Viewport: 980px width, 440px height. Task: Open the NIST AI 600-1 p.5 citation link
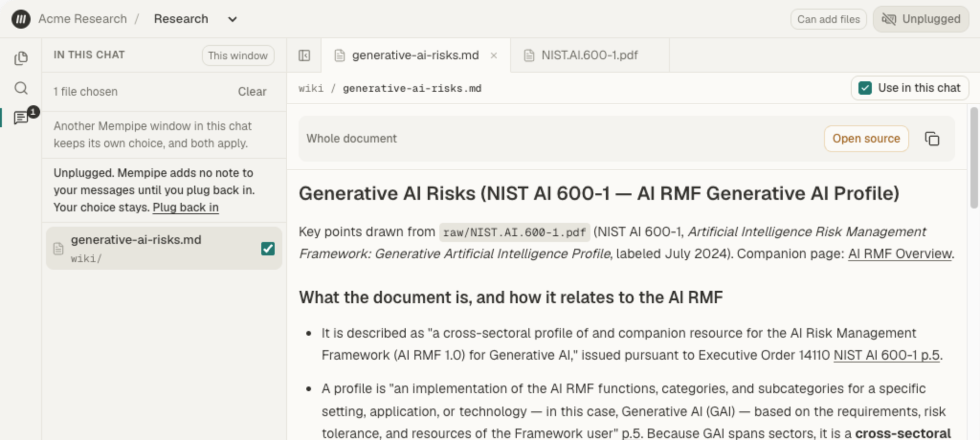886,355
